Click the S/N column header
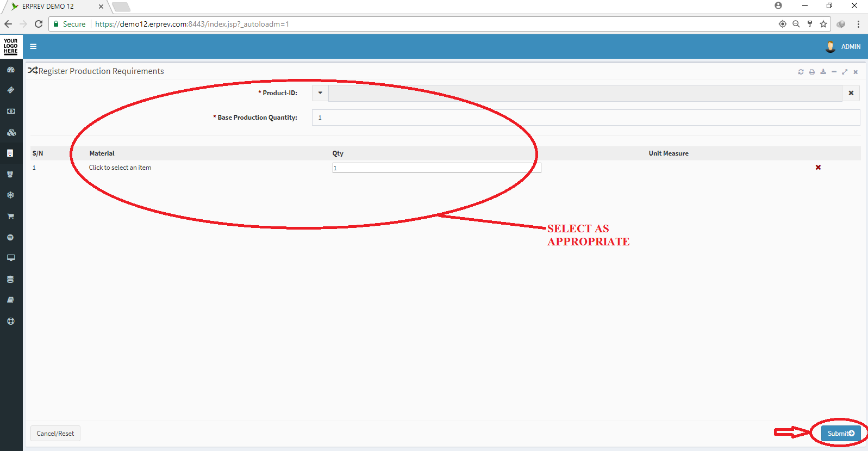The image size is (868, 451). pos(38,153)
